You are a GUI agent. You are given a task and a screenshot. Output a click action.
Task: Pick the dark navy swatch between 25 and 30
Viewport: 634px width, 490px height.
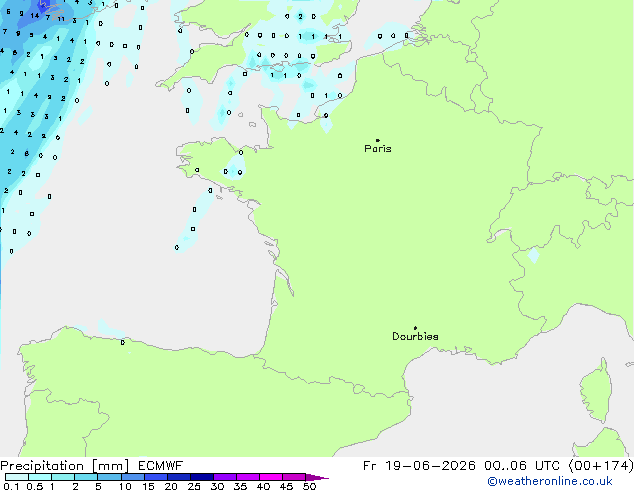[202, 477]
